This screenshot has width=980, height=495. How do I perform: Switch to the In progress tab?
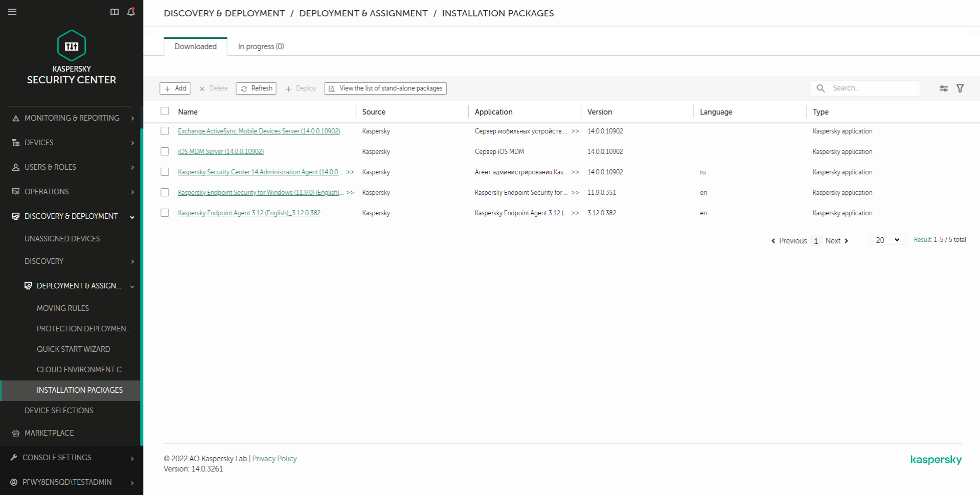click(261, 46)
